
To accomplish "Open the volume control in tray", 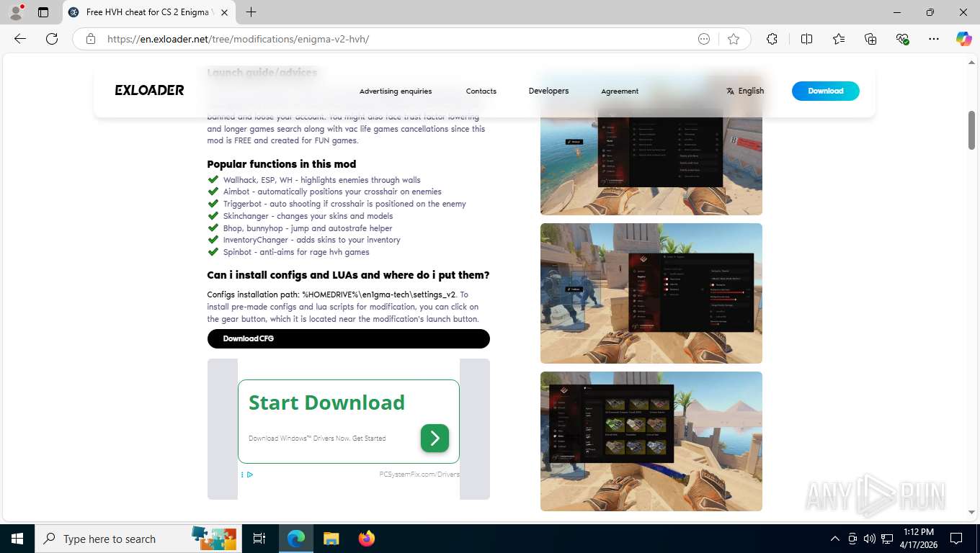I will tap(870, 539).
